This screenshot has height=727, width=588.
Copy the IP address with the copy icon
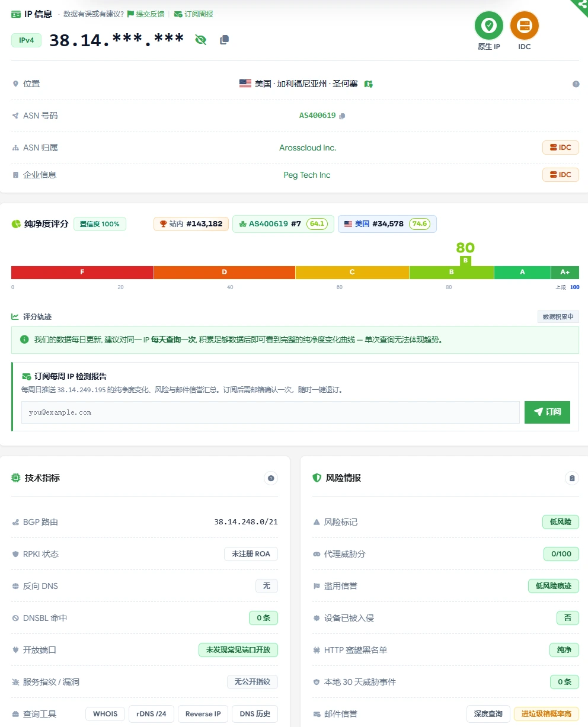[224, 40]
